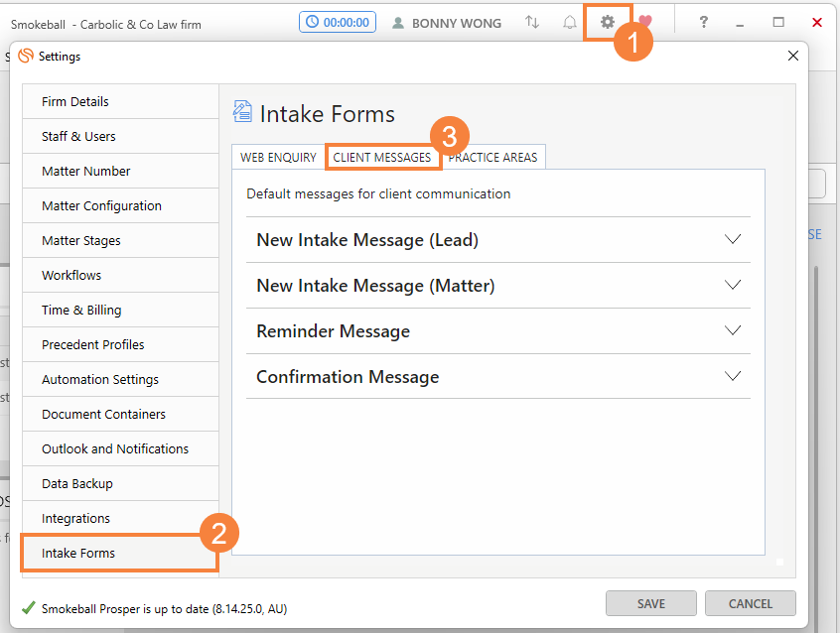Maximize the Smokeball window

coord(778,22)
